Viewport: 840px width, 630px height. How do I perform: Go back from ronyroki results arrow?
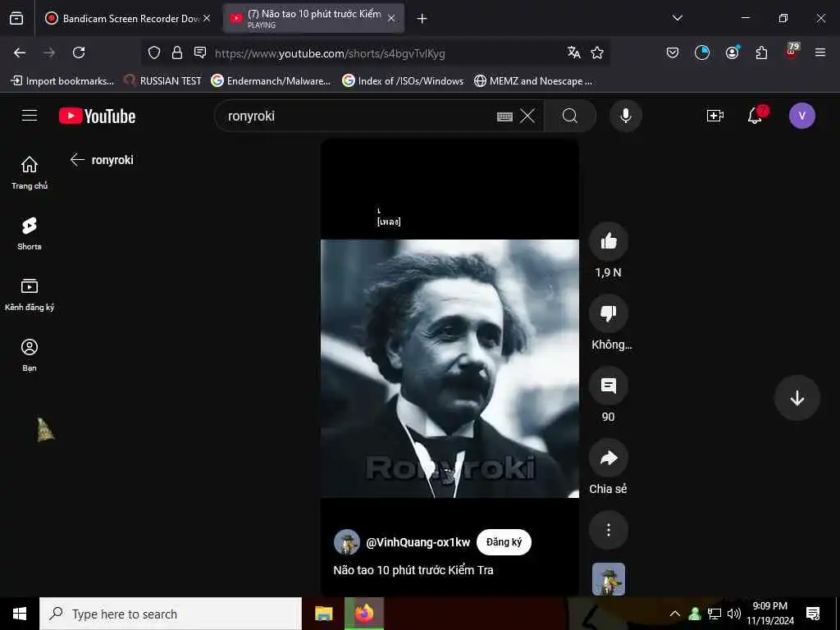pyautogui.click(x=78, y=160)
